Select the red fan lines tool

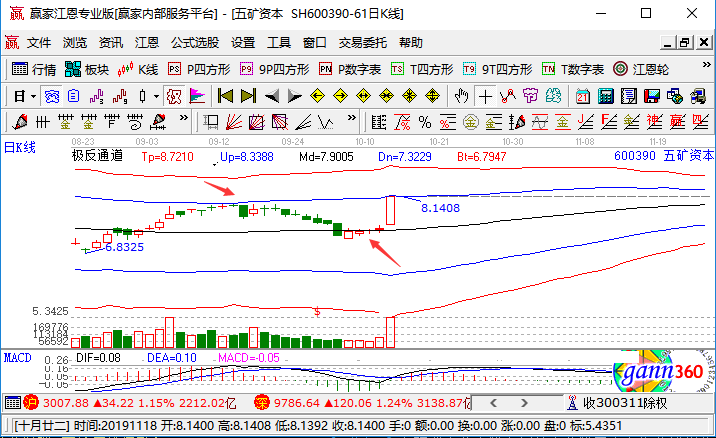click(234, 122)
